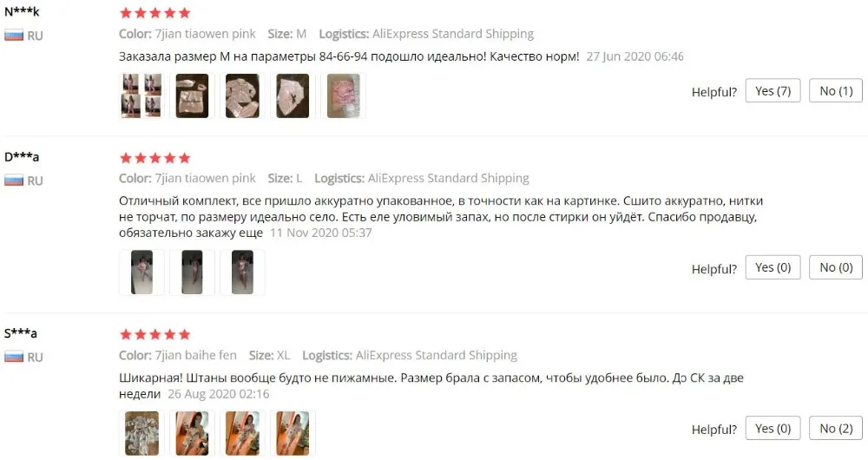Click No (0) on D***a's review
Image resolution: width=868 pixels, height=460 pixels.
836,267
